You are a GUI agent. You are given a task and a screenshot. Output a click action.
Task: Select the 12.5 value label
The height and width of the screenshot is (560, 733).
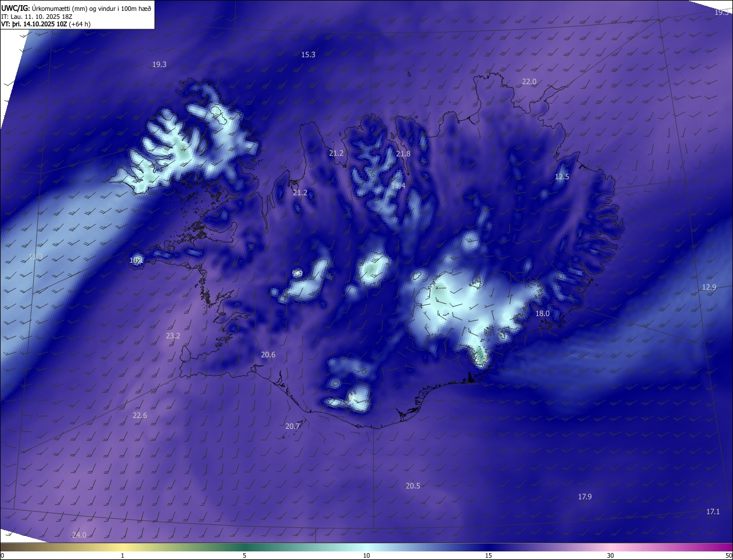562,177
